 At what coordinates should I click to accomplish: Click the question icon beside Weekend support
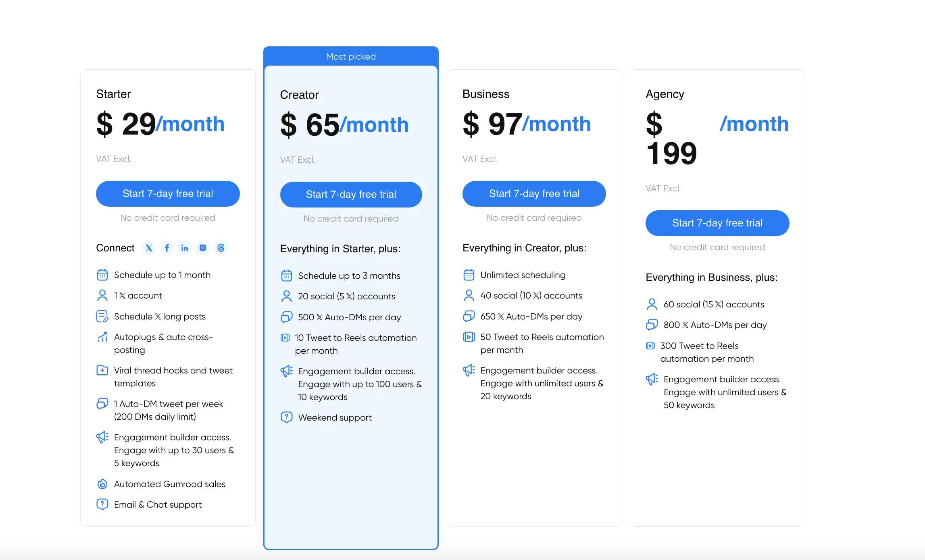[286, 417]
